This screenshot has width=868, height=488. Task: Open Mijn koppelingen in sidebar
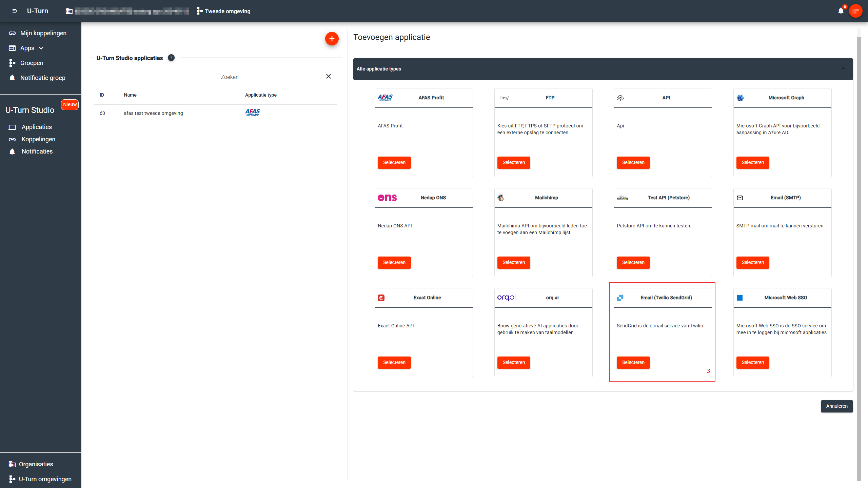[x=43, y=33]
